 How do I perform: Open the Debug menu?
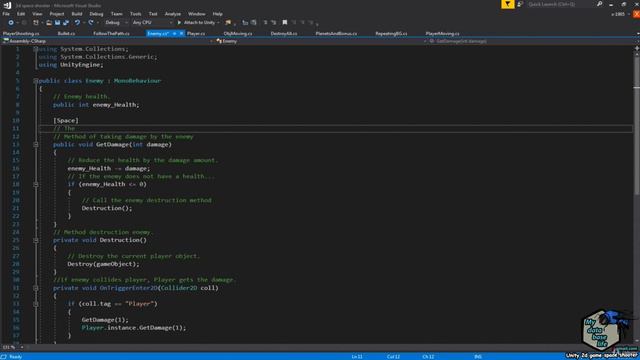[96, 14]
